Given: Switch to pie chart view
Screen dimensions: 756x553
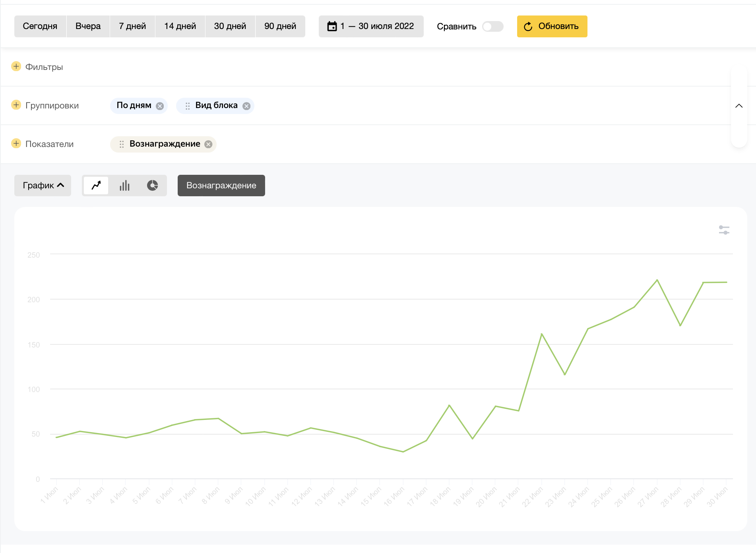Looking at the screenshot, I should point(153,186).
